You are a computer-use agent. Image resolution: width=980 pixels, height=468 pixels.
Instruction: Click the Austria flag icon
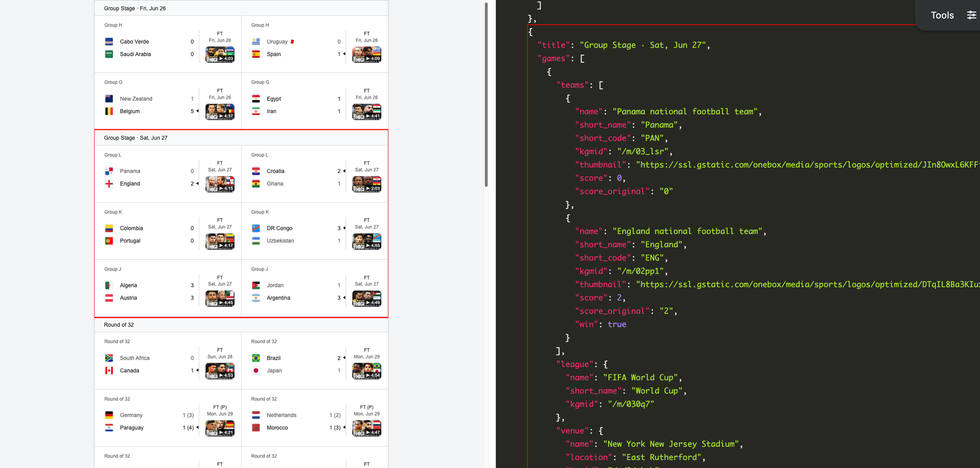(x=109, y=298)
